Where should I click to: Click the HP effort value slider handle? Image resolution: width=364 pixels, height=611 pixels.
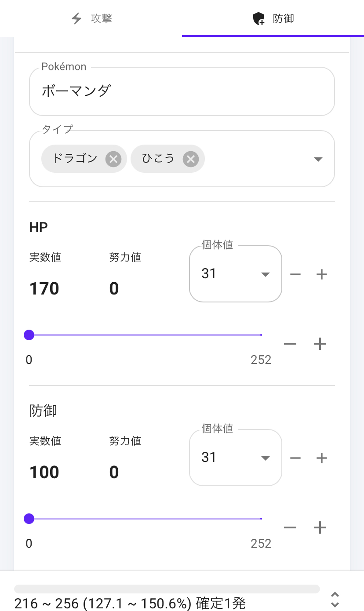coord(29,335)
